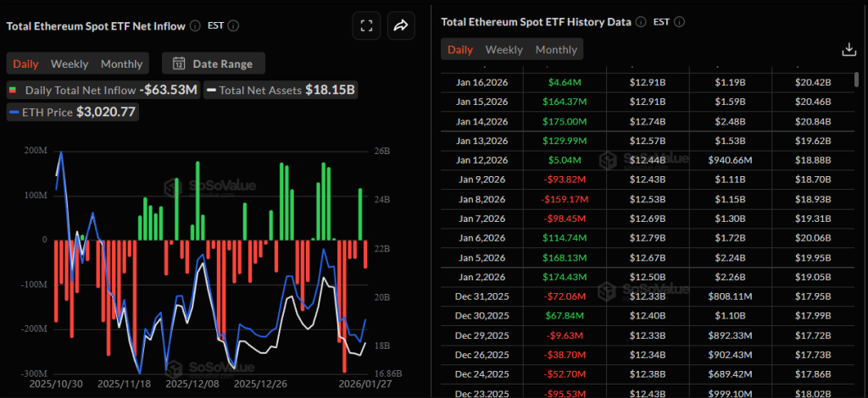Click the share arrow icon above chart
Viewport: 868px width, 398px height.
pyautogui.click(x=401, y=26)
